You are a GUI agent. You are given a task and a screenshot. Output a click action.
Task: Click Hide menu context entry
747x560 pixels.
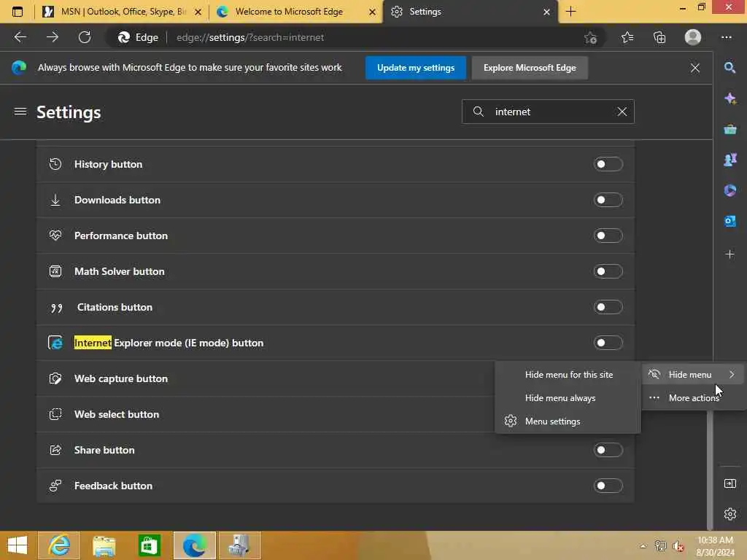click(694, 375)
